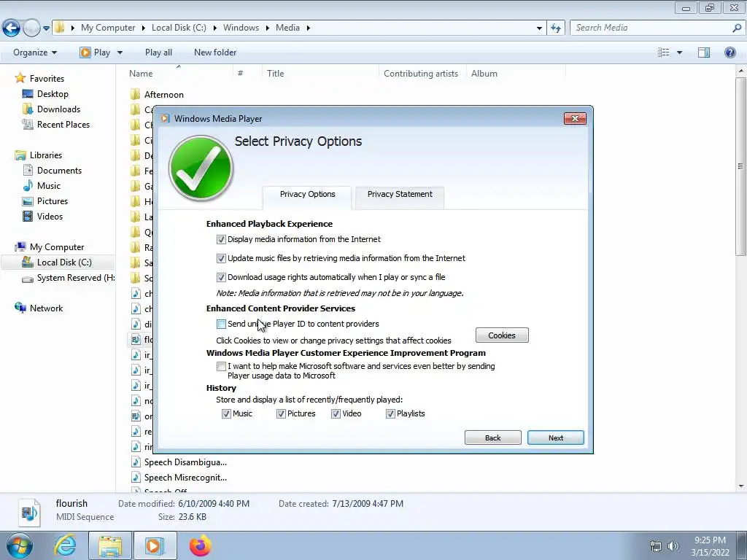Open the Afternoon folder
The height and width of the screenshot is (560, 747).
tap(163, 94)
